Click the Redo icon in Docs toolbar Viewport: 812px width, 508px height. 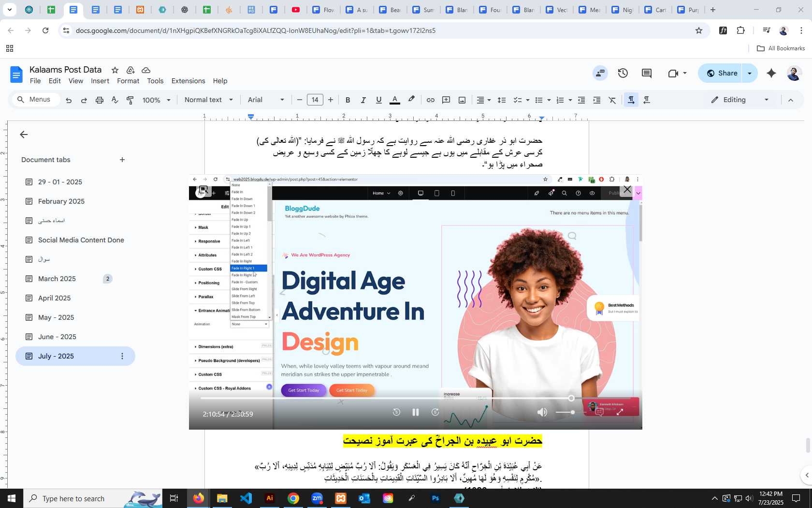pos(84,100)
